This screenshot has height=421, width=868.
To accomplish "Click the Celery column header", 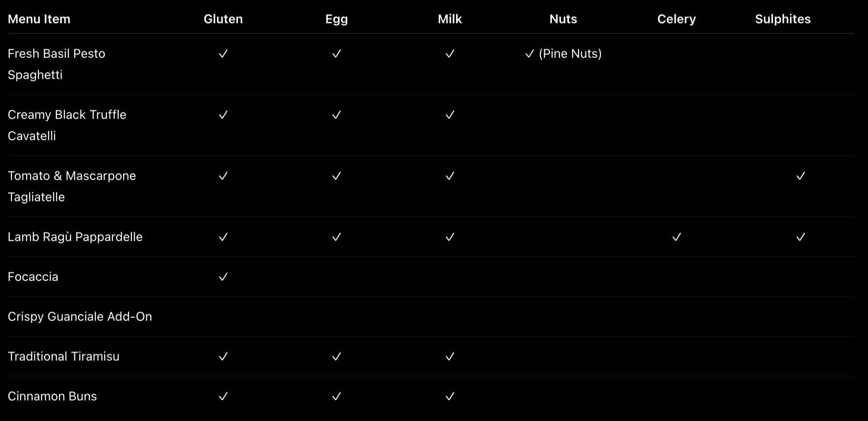I will [677, 19].
